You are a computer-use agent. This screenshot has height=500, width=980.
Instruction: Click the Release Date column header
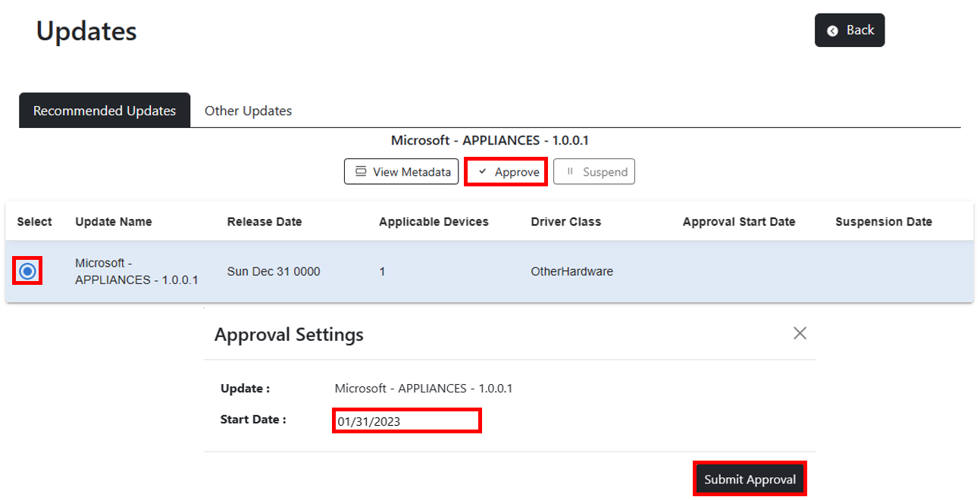click(x=265, y=222)
